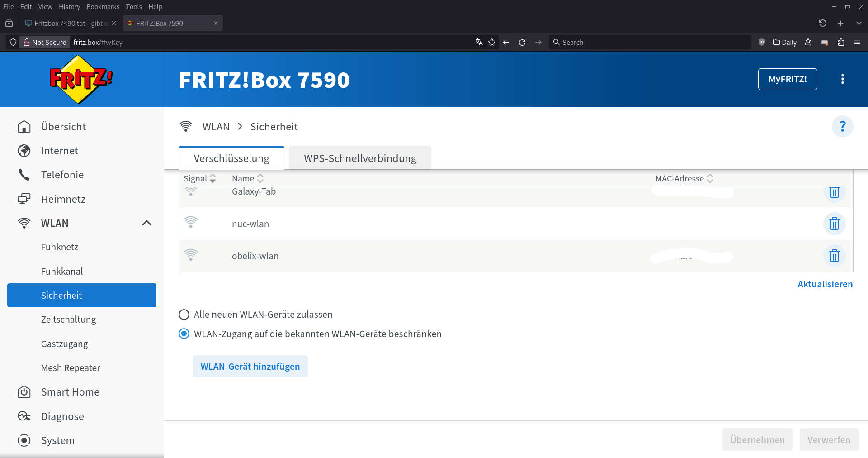Open the Edit menu
This screenshot has width=868, height=458.
[x=26, y=7]
